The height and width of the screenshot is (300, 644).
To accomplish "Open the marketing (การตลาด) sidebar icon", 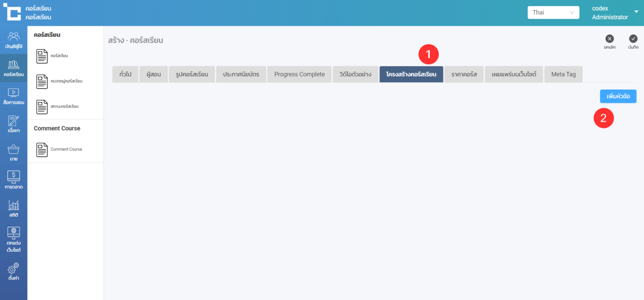I will coord(13,178).
